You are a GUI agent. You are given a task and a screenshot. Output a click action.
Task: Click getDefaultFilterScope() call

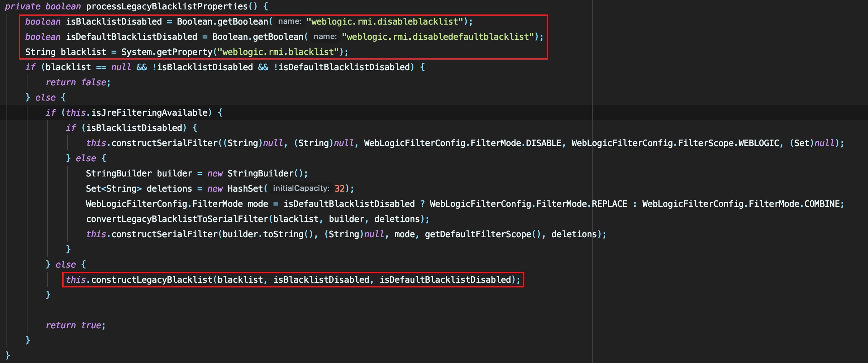483,234
